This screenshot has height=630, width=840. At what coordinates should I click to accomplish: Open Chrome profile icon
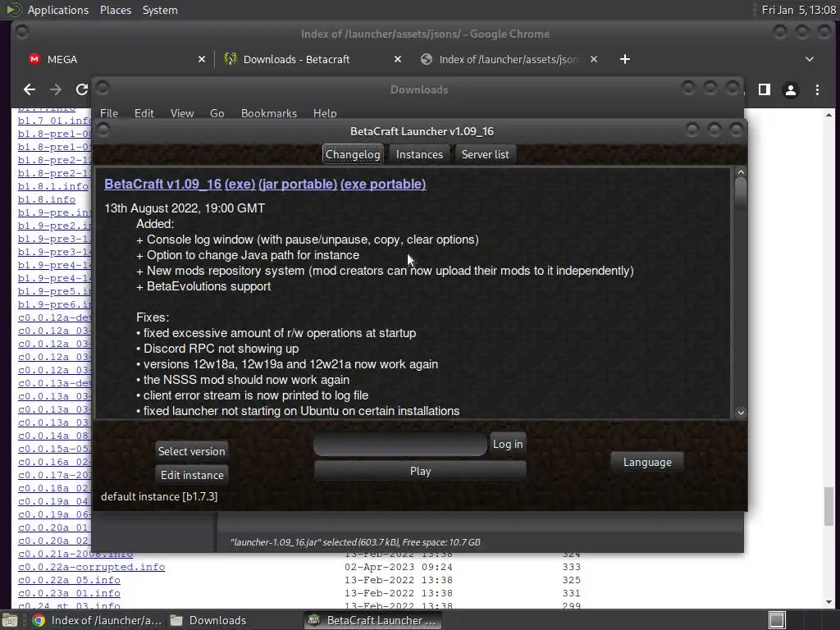(791, 89)
